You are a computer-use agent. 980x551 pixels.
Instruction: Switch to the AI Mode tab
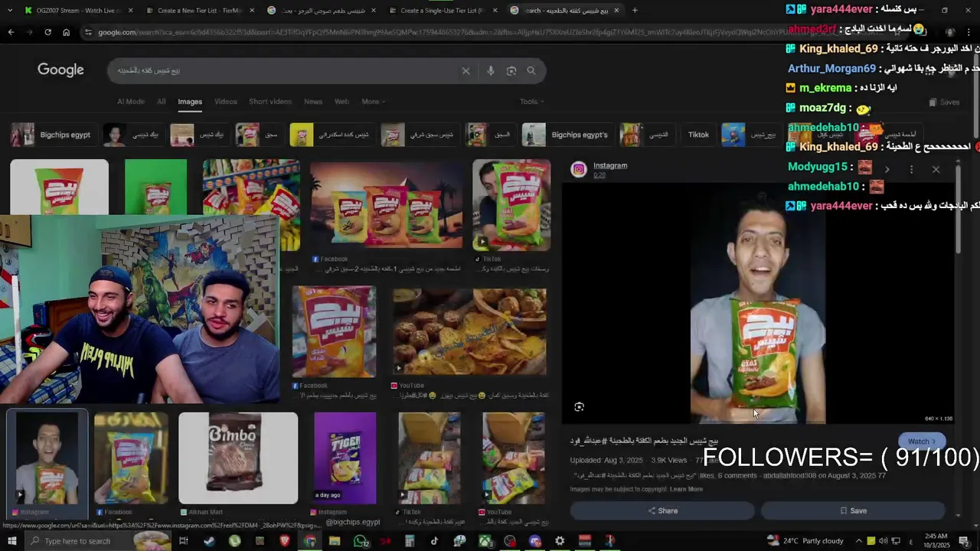(130, 102)
